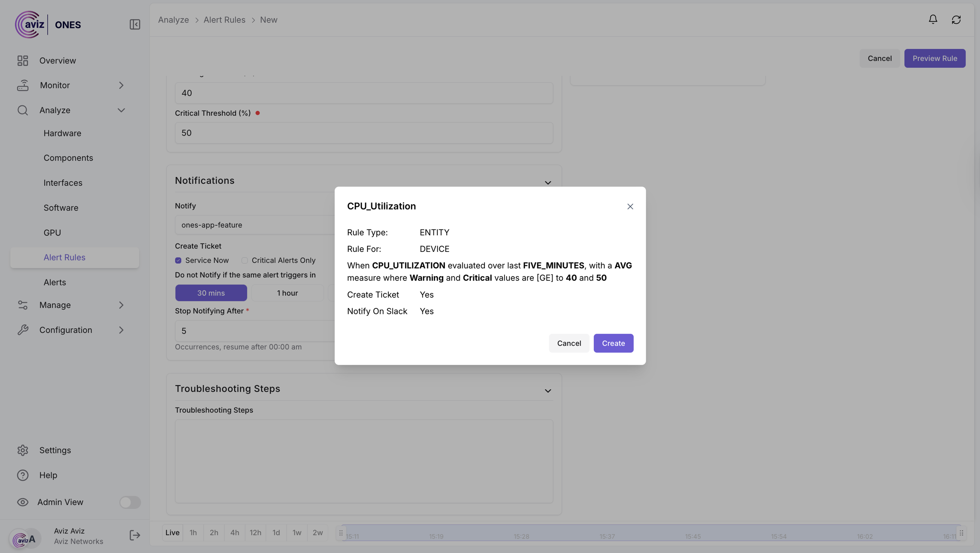Open Settings gear in sidebar

pyautogui.click(x=23, y=450)
